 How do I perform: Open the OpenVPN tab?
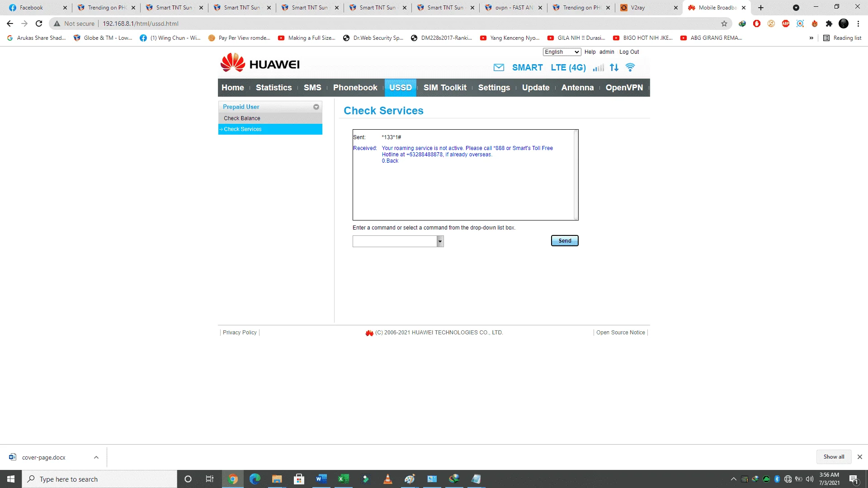(x=624, y=88)
